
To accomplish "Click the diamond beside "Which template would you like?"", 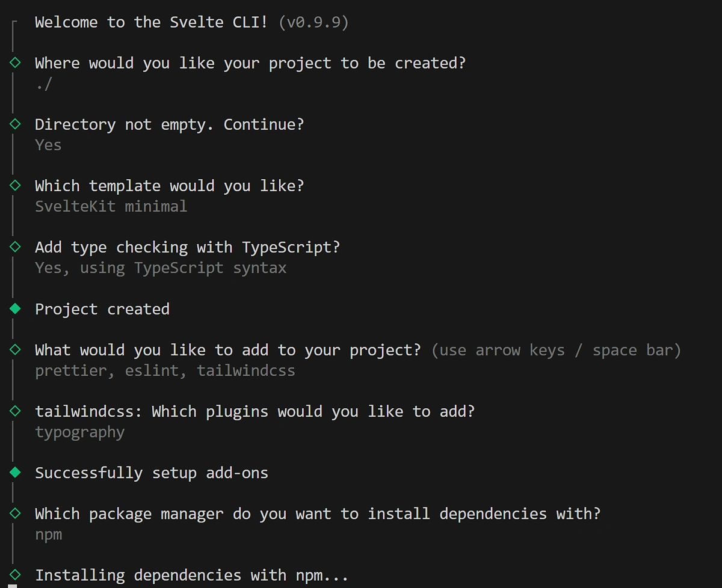I will tap(15, 185).
